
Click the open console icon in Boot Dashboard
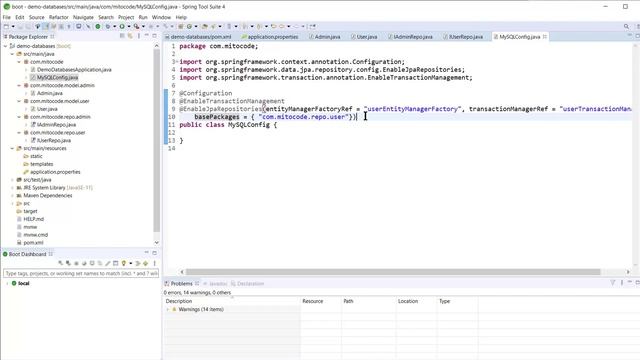pyautogui.click(x=116, y=263)
